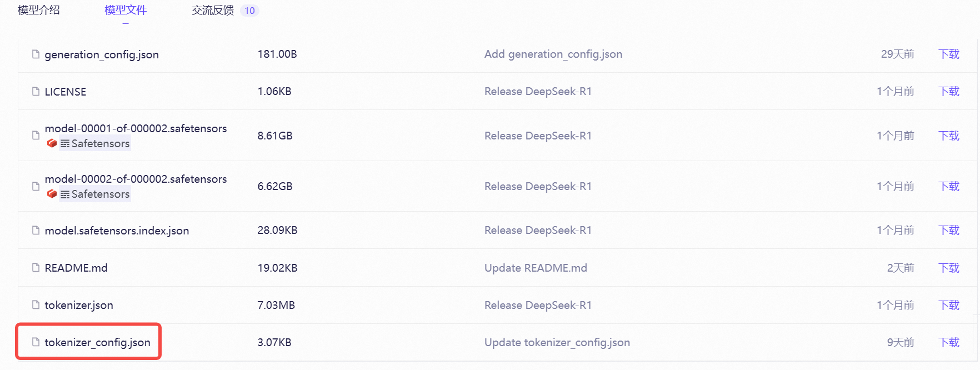Click the file icon next to LICENSE
This screenshot has width=980, height=370.
click(x=36, y=92)
